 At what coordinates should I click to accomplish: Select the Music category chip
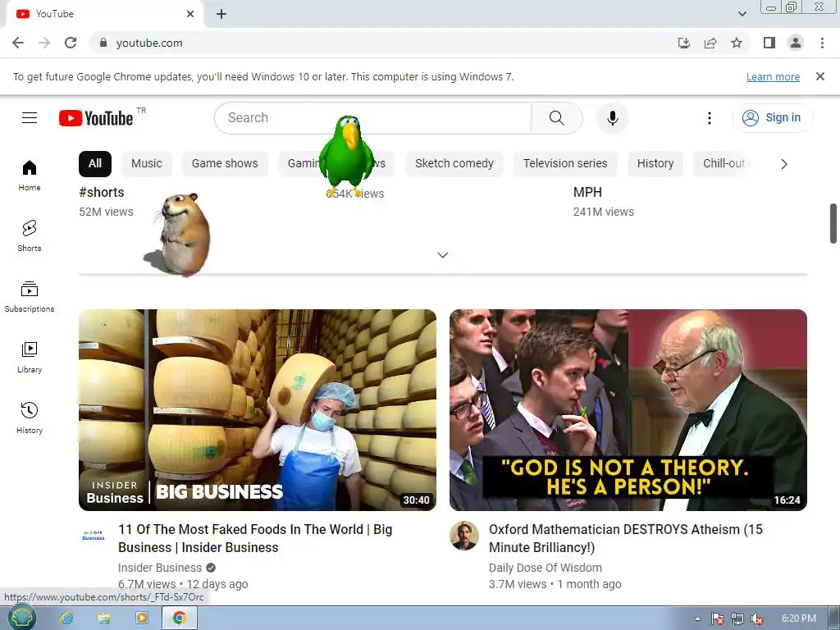click(x=146, y=164)
